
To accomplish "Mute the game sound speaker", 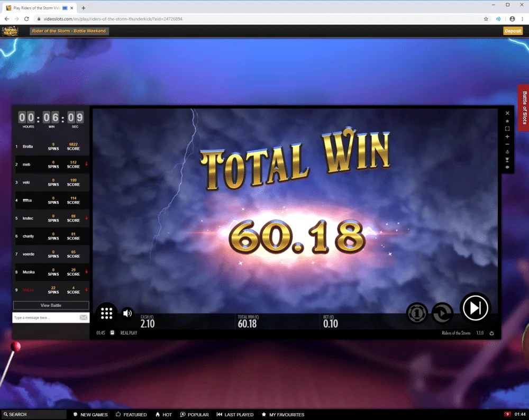I will [127, 313].
